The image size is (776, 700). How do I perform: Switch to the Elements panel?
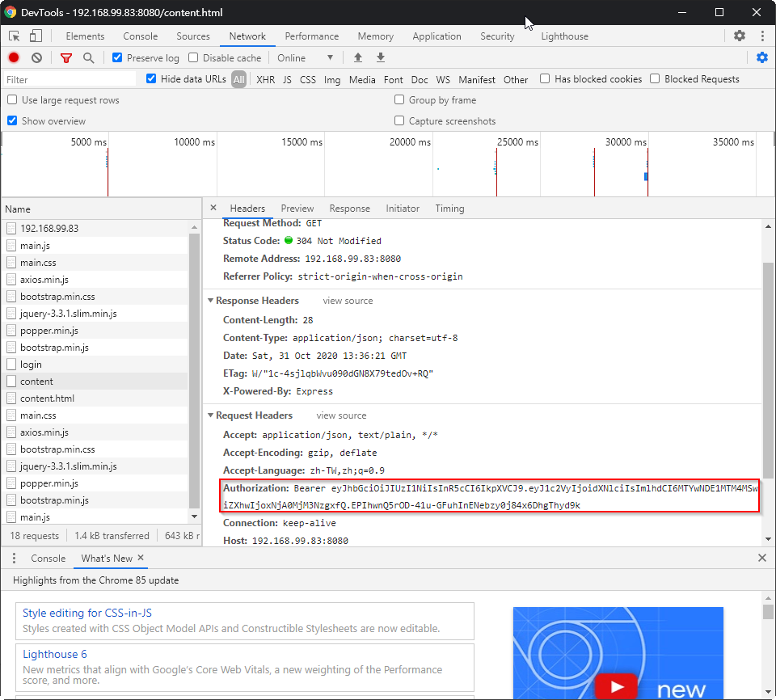(85, 36)
